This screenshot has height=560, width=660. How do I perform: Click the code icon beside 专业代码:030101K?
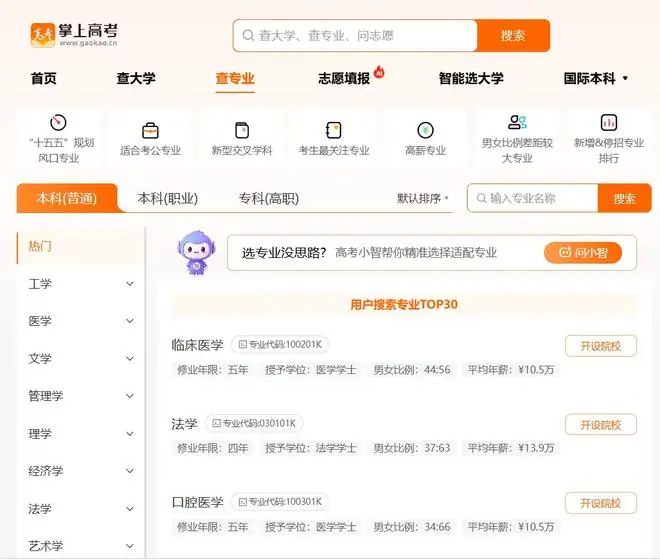coord(216,423)
